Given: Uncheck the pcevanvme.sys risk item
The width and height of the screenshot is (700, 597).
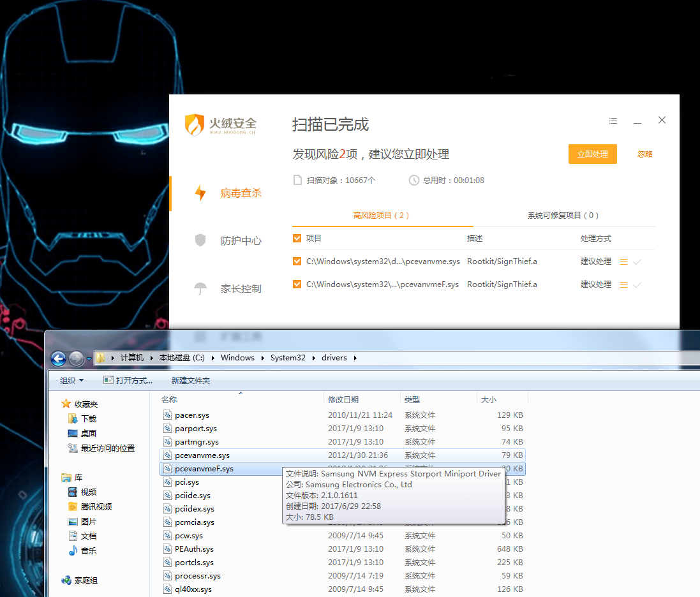Looking at the screenshot, I should click(x=297, y=261).
